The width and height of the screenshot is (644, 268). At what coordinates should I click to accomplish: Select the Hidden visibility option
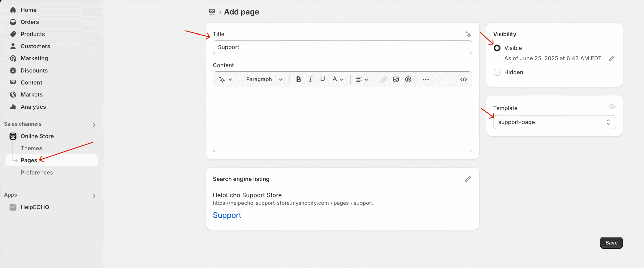pyautogui.click(x=497, y=72)
